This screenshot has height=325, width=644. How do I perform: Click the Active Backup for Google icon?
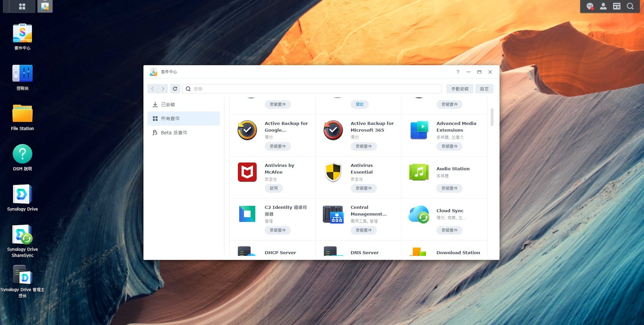[x=247, y=130]
